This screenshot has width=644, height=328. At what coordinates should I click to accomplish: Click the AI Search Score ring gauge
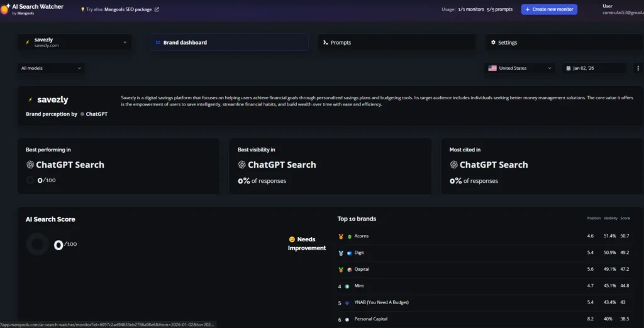click(x=37, y=244)
